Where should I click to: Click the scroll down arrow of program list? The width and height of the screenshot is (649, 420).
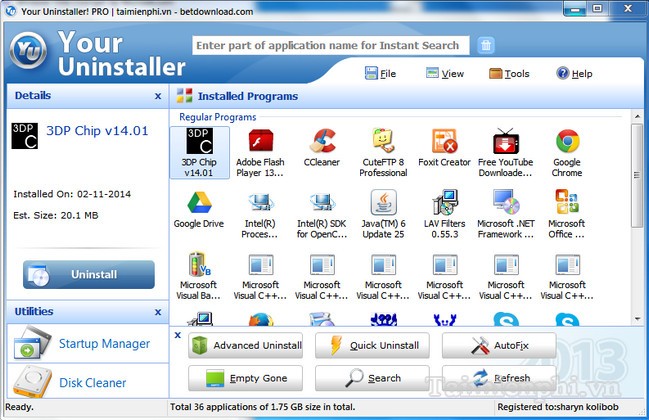coord(637,319)
